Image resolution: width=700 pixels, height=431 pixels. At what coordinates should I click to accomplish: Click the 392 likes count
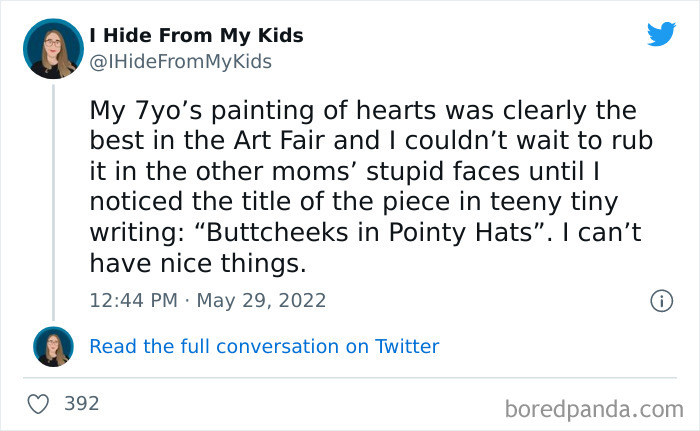point(81,404)
